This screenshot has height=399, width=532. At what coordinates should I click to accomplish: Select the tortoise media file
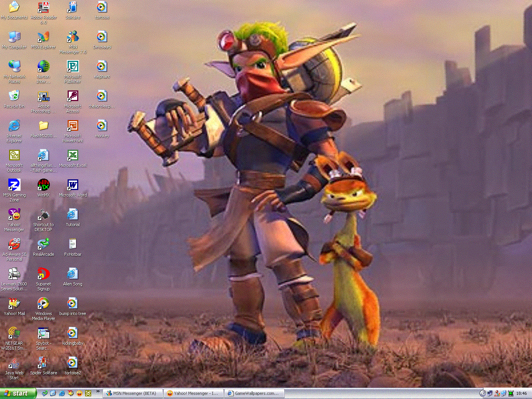click(102, 11)
